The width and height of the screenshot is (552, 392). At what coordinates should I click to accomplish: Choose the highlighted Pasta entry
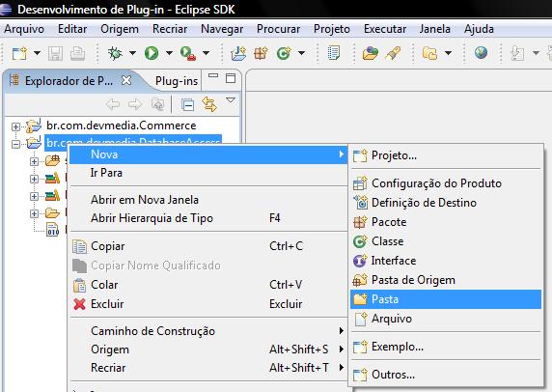click(446, 299)
